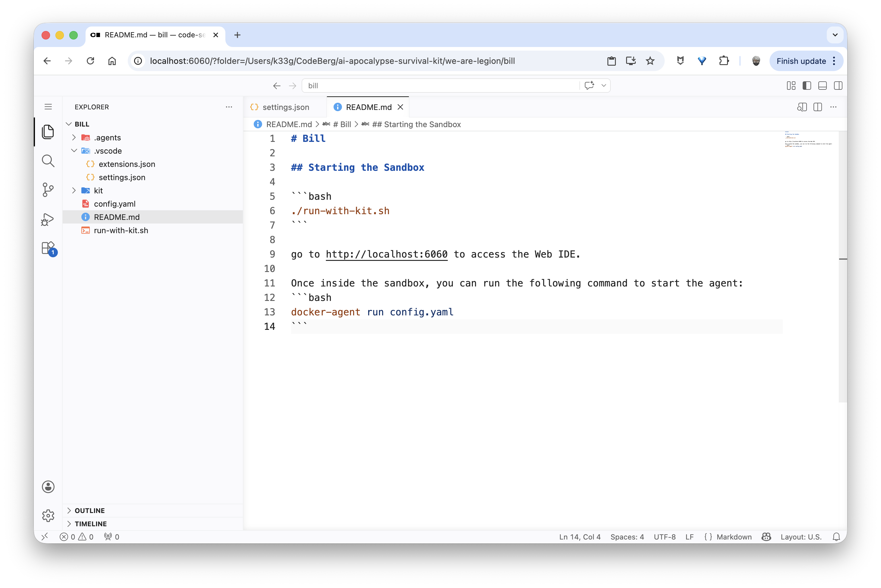
Task: Switch to the settings.json tab
Action: pyautogui.click(x=285, y=107)
